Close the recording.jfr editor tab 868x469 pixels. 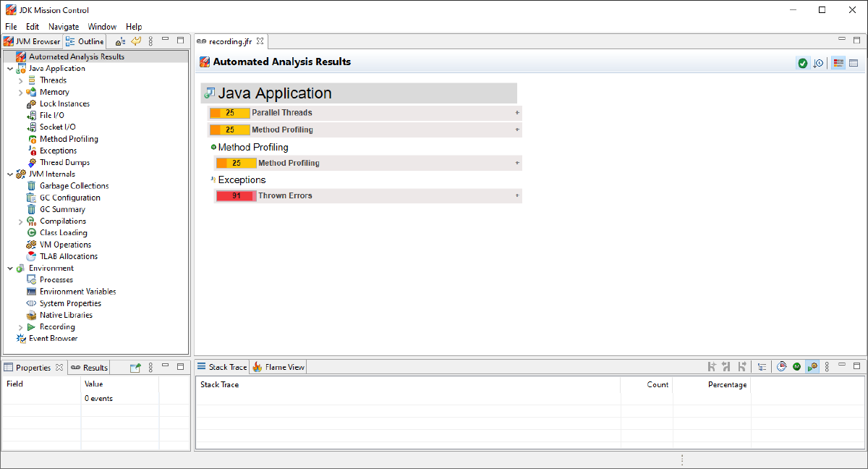[260, 41]
